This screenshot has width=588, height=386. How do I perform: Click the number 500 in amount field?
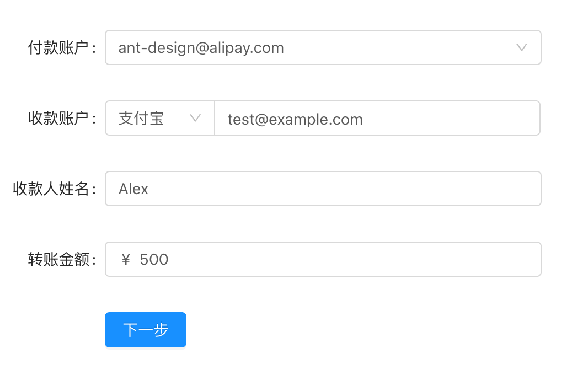click(154, 259)
